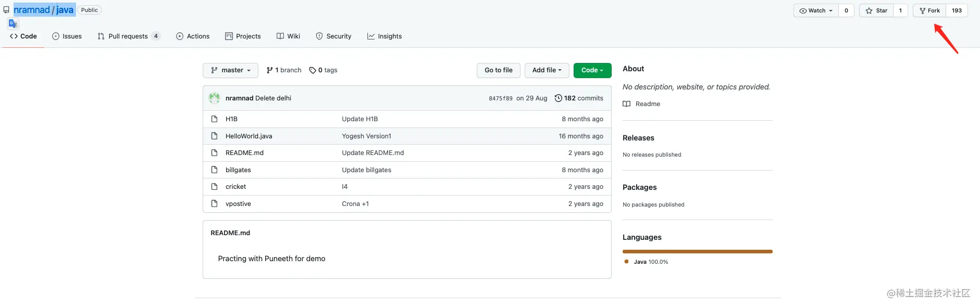
Task: Click the book icon beside Readme
Action: pyautogui.click(x=626, y=104)
